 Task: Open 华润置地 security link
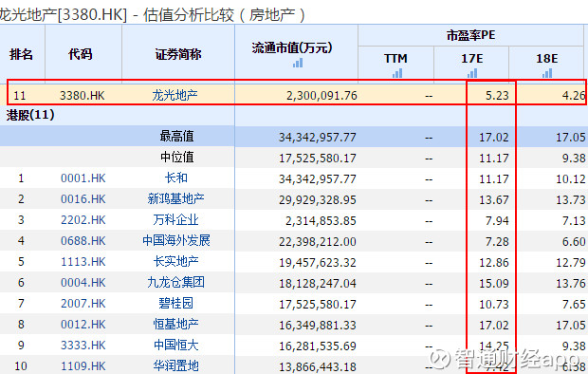(x=175, y=365)
